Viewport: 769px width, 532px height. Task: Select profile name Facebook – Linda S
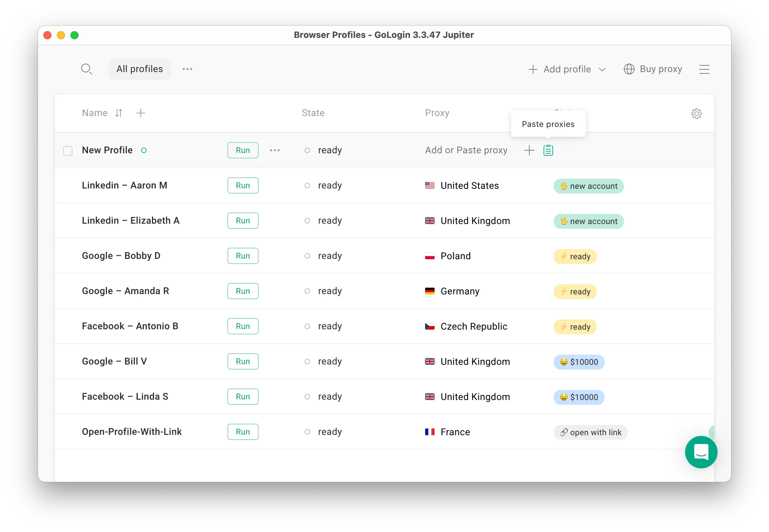(x=125, y=397)
